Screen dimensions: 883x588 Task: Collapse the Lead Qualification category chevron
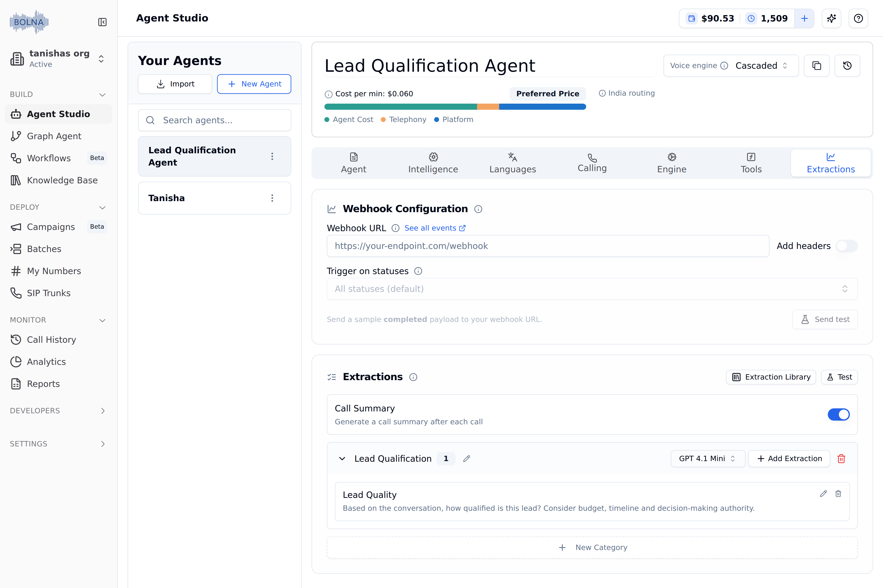pos(342,459)
